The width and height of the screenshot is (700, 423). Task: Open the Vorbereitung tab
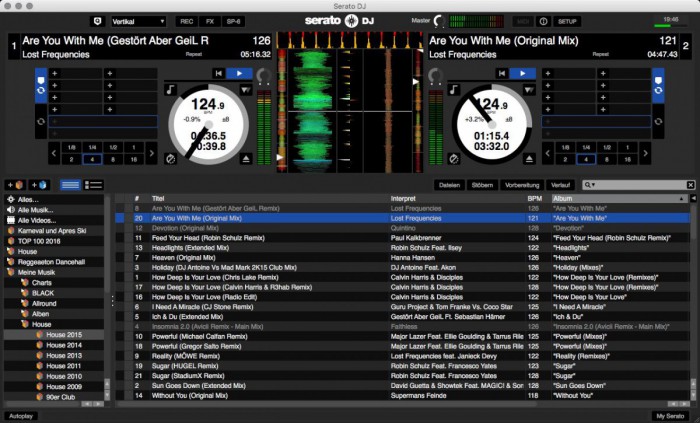click(522, 185)
